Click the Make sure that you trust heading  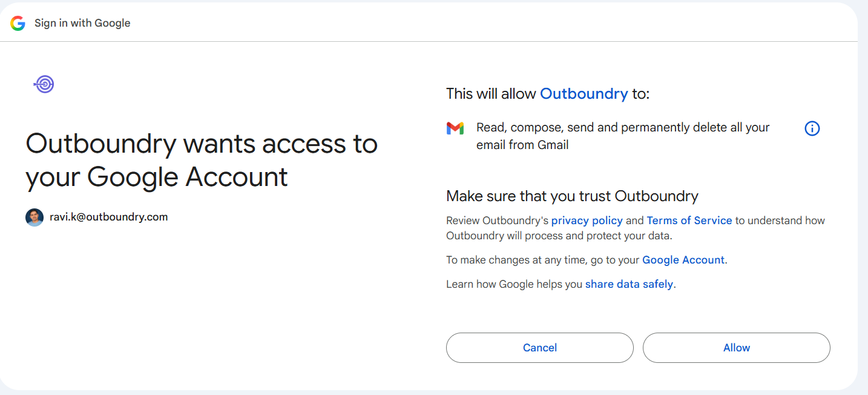pos(572,196)
